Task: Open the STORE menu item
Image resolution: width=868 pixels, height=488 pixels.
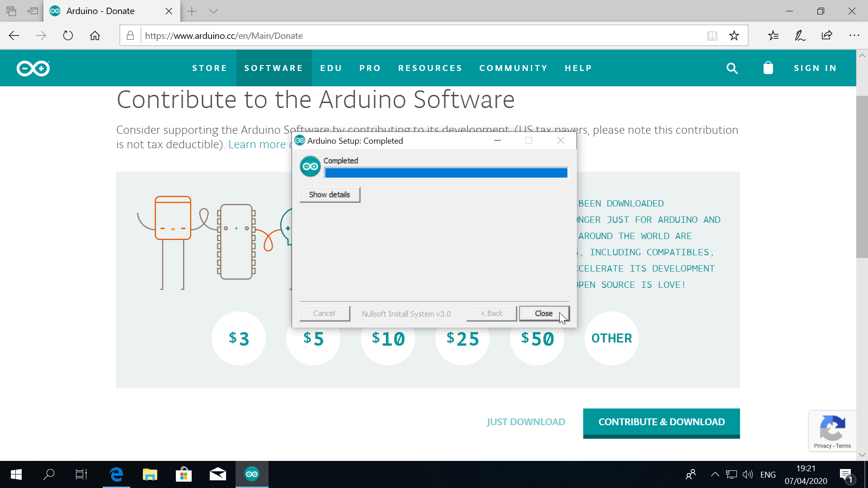Action: point(210,68)
